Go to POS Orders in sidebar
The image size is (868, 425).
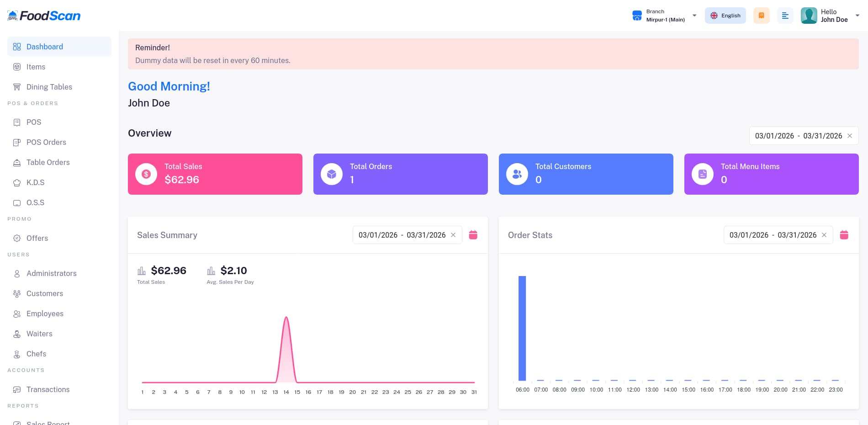[46, 142]
